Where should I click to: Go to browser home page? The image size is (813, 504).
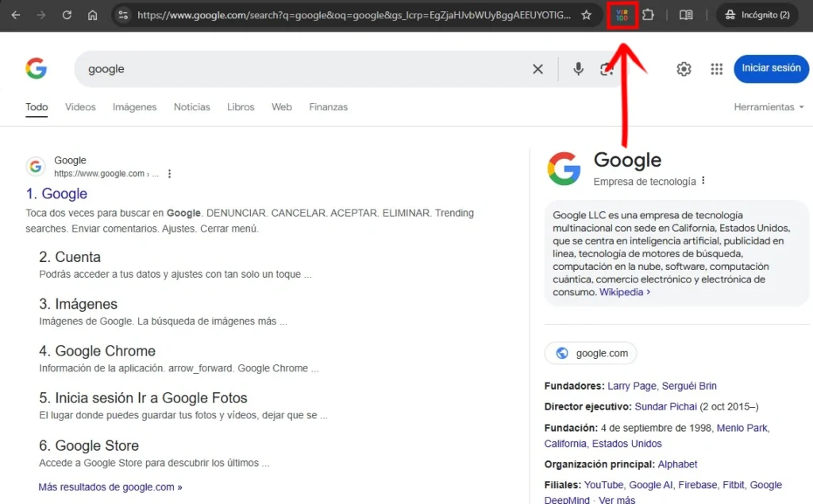coord(92,15)
